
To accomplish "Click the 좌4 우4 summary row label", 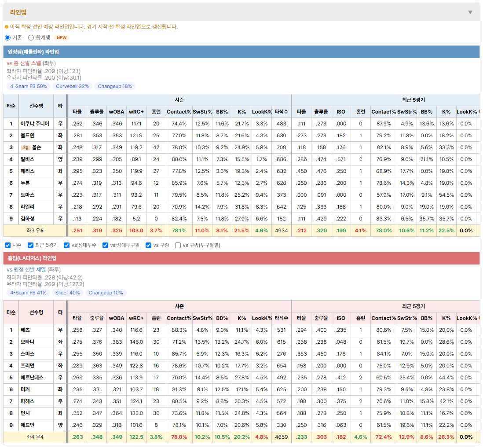I will [35, 437].
